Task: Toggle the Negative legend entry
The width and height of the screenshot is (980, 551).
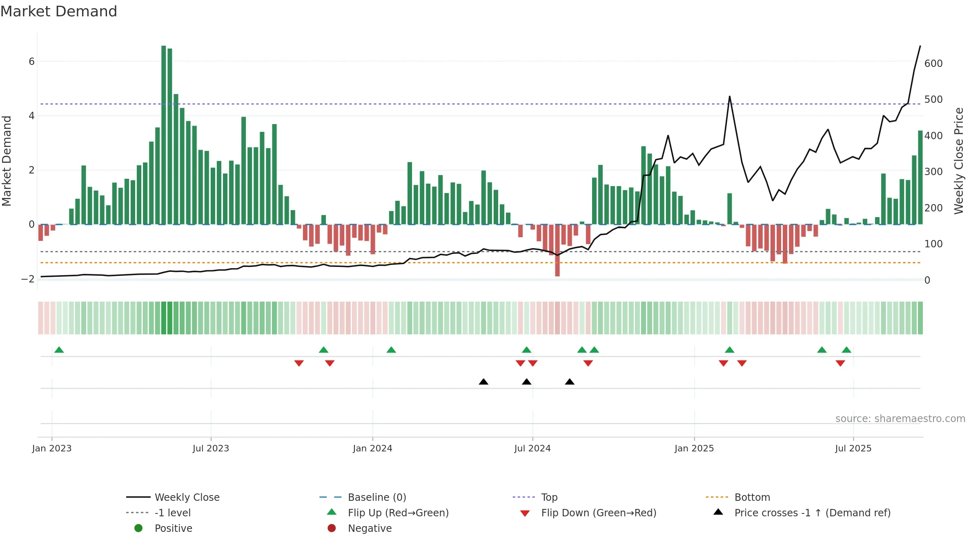Action: click(359, 528)
